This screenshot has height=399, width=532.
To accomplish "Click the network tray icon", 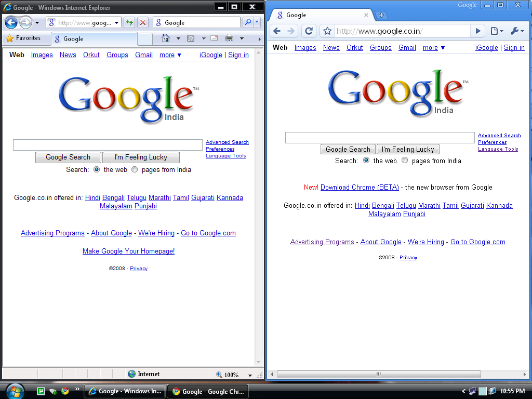I will [x=472, y=391].
